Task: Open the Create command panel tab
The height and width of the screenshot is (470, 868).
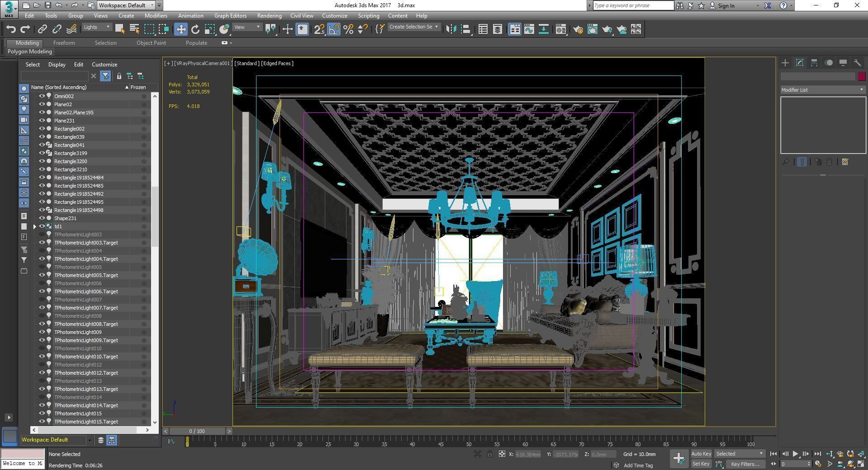Action: [785, 63]
